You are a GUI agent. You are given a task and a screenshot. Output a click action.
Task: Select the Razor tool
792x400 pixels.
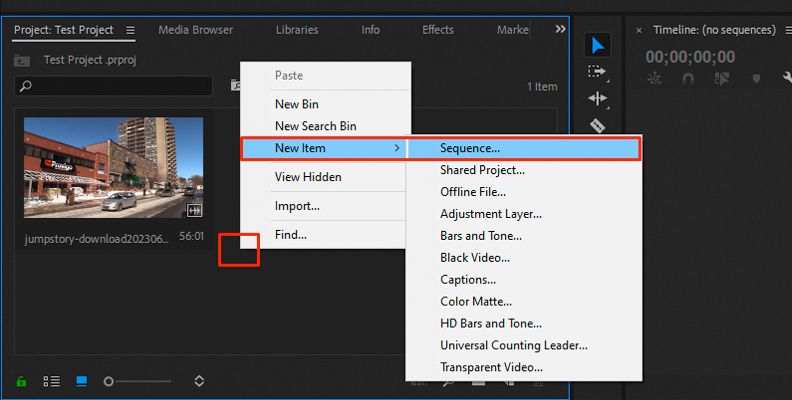tap(597, 125)
